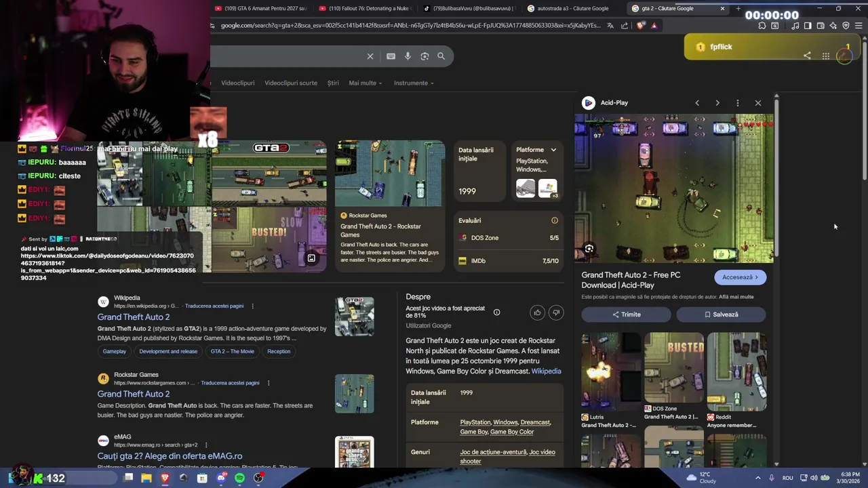
Task: Switch to the GTA 6 Amanat YouTube tab
Action: 261,8
